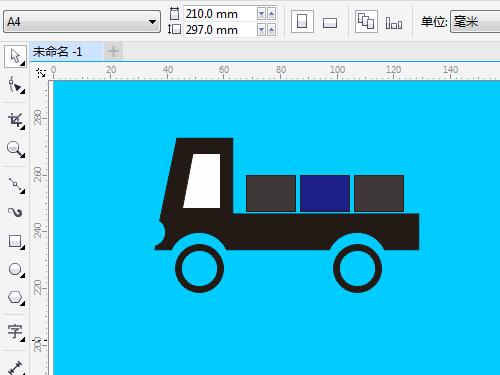Viewport: 500px width, 375px height.
Task: Click the page width field 210.0 mm
Action: (x=220, y=14)
